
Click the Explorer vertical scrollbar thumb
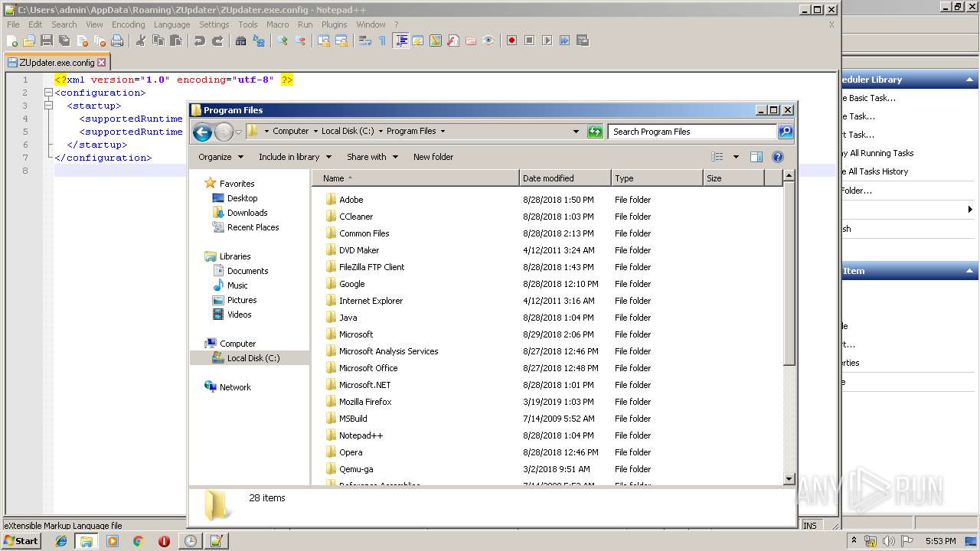tap(789, 274)
